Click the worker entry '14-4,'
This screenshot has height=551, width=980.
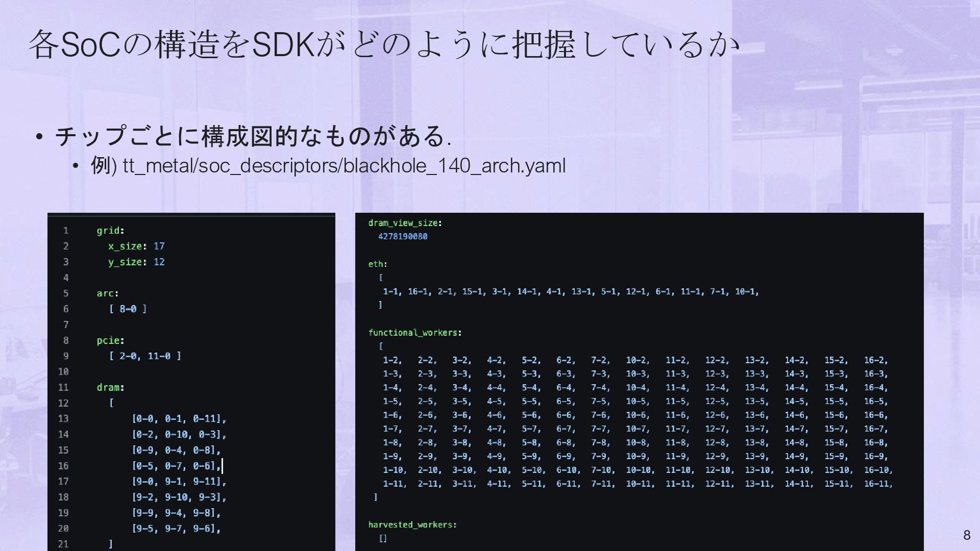(x=797, y=388)
